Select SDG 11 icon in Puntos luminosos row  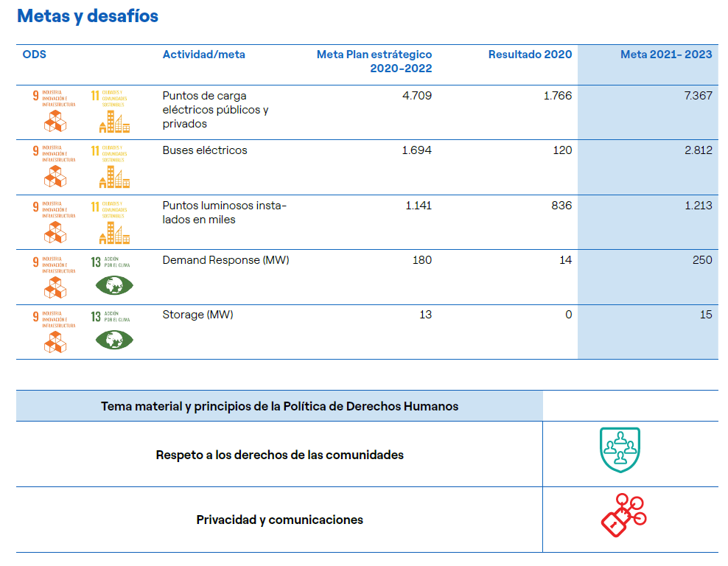pos(111,222)
